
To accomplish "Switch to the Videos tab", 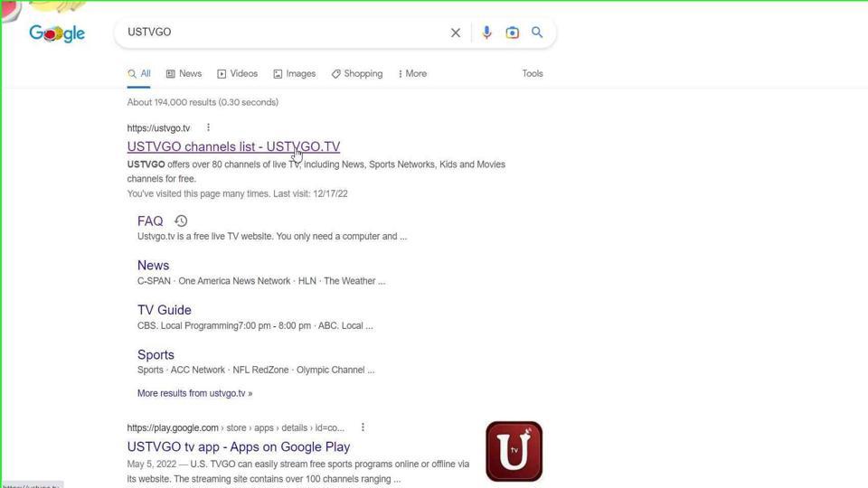I will click(x=238, y=73).
